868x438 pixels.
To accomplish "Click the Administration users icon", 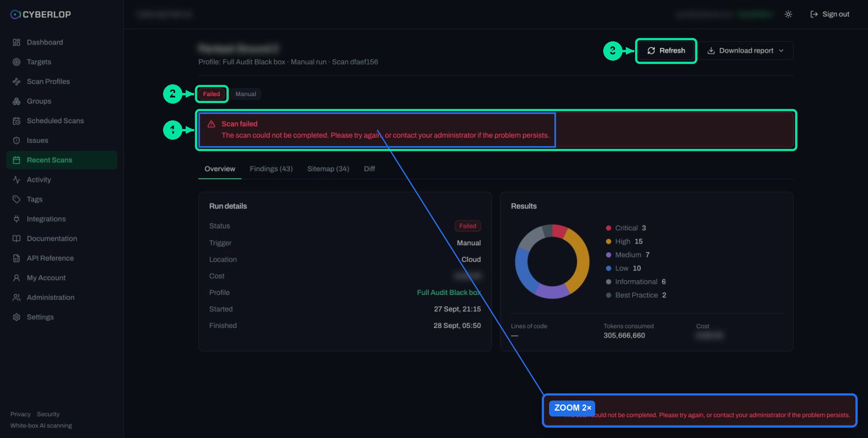I will click(x=16, y=297).
